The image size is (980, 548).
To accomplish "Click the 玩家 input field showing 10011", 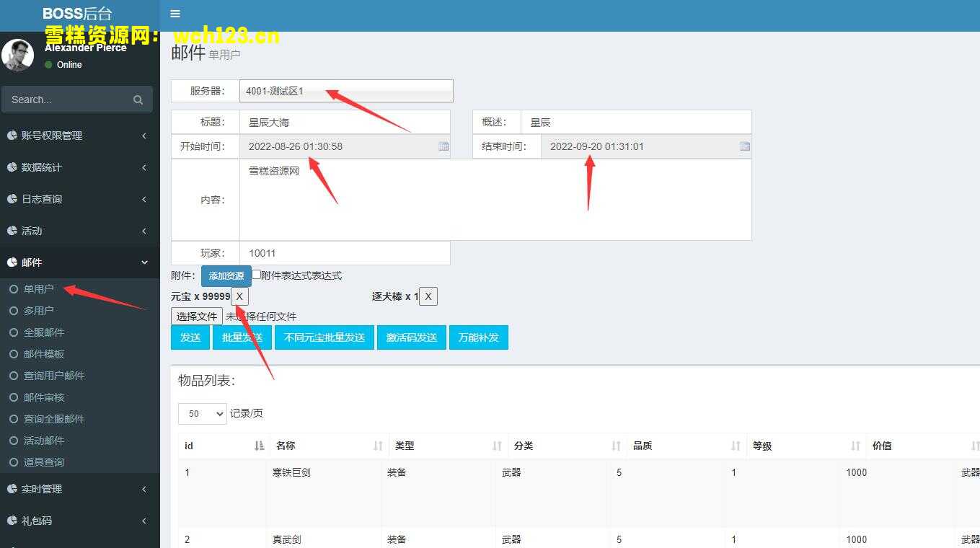I will (345, 252).
